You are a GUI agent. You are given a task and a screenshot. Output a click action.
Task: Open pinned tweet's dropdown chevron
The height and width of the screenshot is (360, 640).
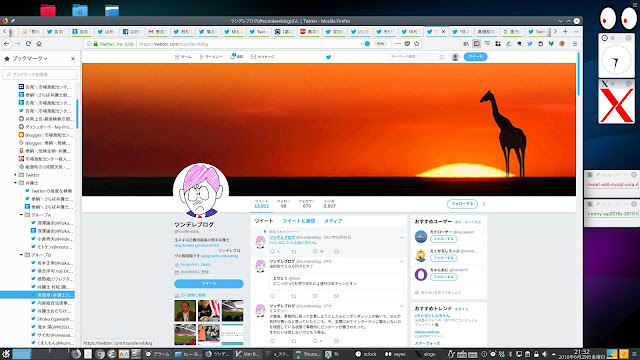pos(402,238)
